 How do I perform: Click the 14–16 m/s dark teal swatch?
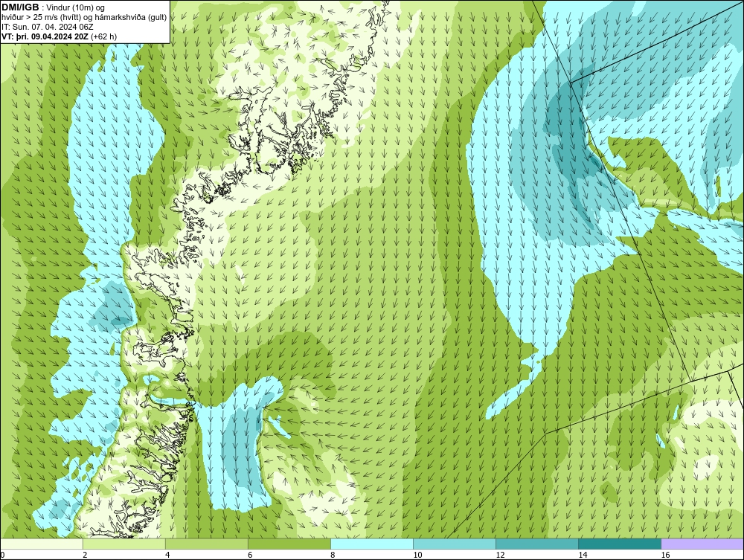pyautogui.click(x=619, y=544)
